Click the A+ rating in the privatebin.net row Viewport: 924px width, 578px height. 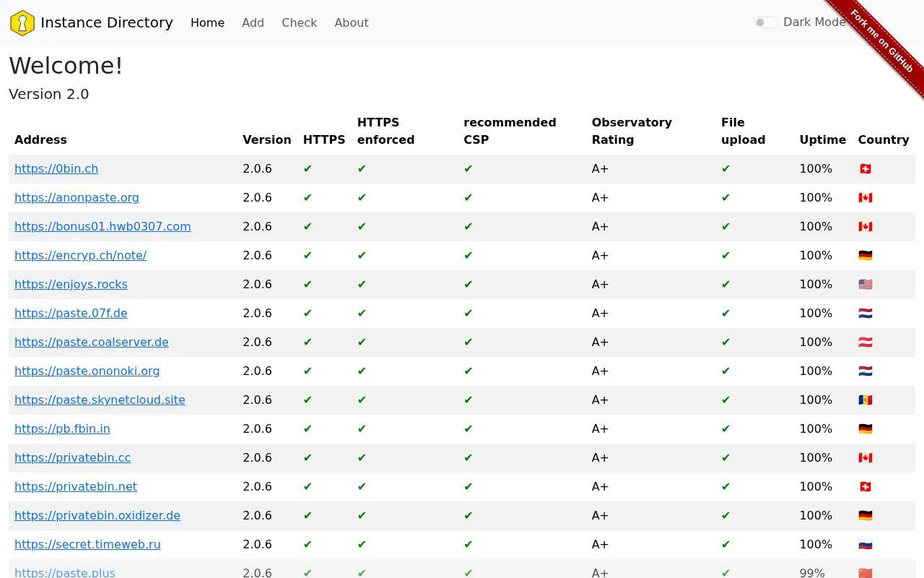tap(600, 486)
